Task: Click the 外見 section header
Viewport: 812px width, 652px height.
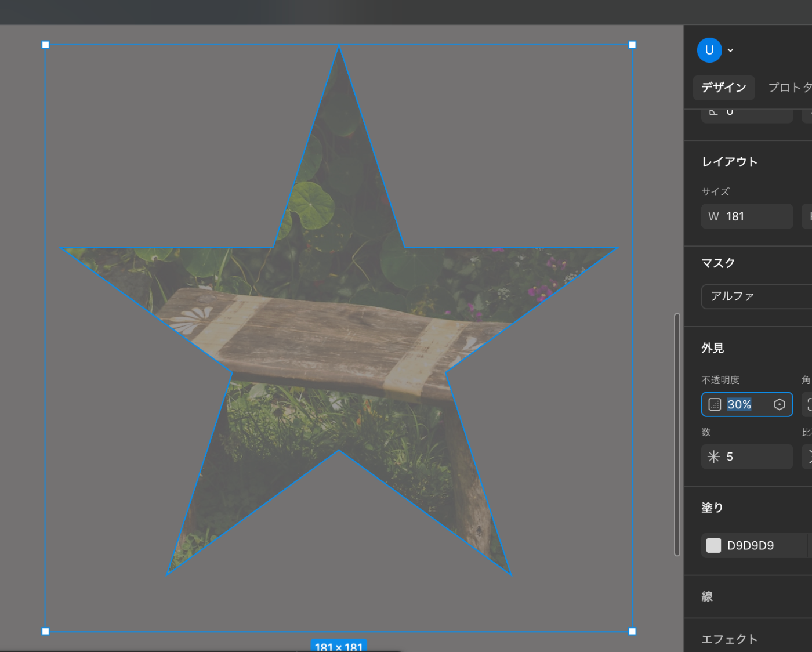Action: [712, 348]
